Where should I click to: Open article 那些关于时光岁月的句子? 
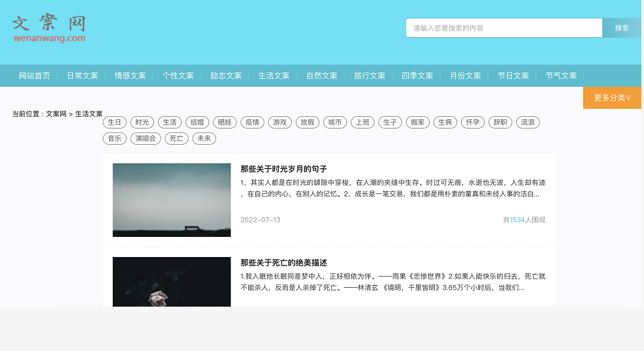coord(283,169)
